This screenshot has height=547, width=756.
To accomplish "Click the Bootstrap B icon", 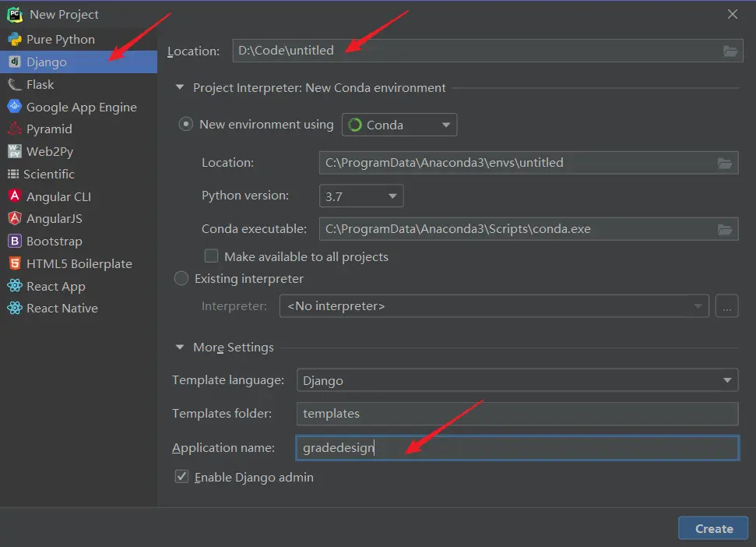I will point(15,241).
